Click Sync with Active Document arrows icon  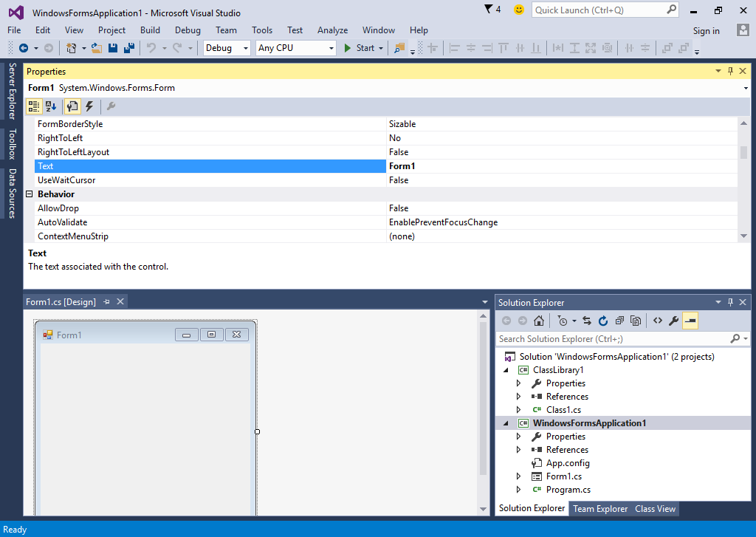(x=587, y=321)
